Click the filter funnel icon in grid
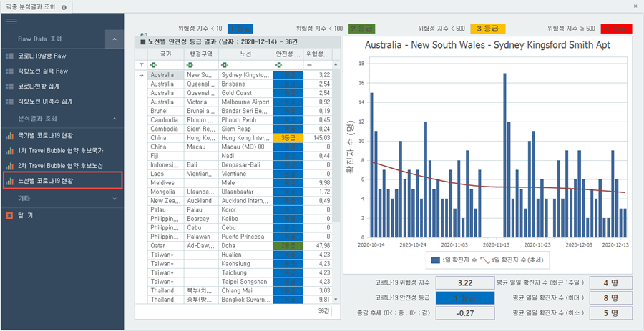The height and width of the screenshot is (331, 644). pyautogui.click(x=142, y=65)
